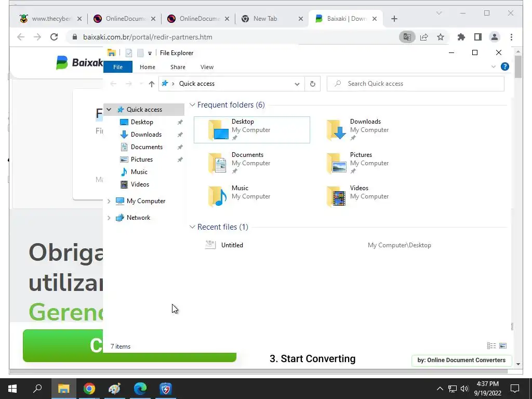Image resolution: width=532 pixels, height=399 pixels.
Task: Select Network in the navigation pane
Action: 138,218
